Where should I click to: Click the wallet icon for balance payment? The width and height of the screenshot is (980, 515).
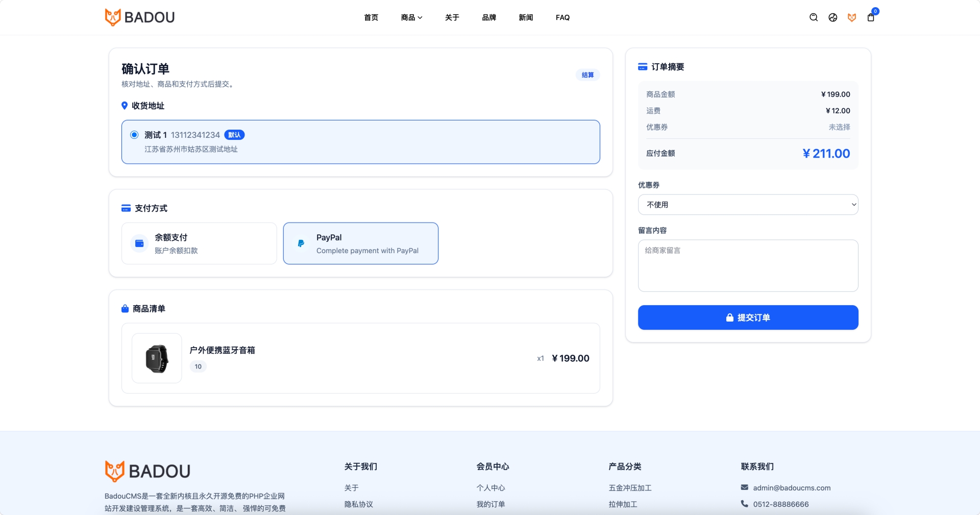(x=139, y=243)
